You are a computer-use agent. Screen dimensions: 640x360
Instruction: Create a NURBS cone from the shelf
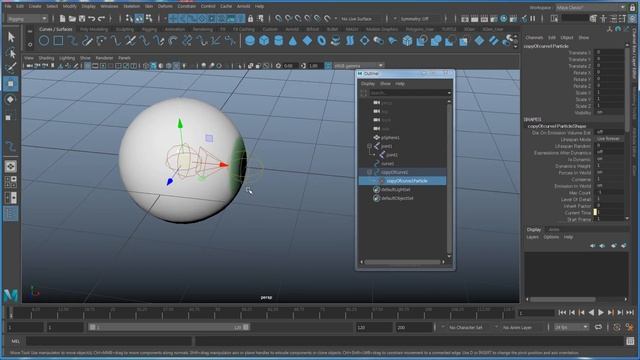point(293,40)
